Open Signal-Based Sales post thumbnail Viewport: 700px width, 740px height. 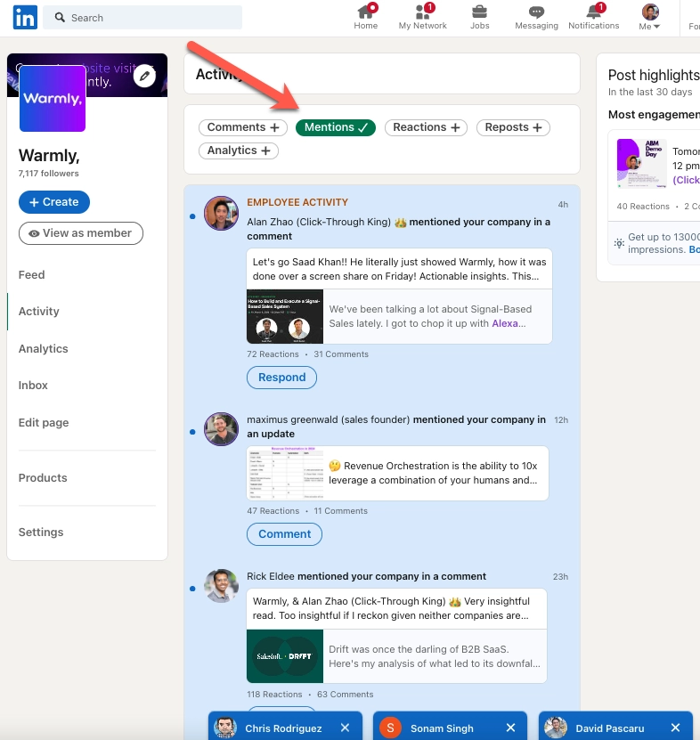(x=285, y=316)
